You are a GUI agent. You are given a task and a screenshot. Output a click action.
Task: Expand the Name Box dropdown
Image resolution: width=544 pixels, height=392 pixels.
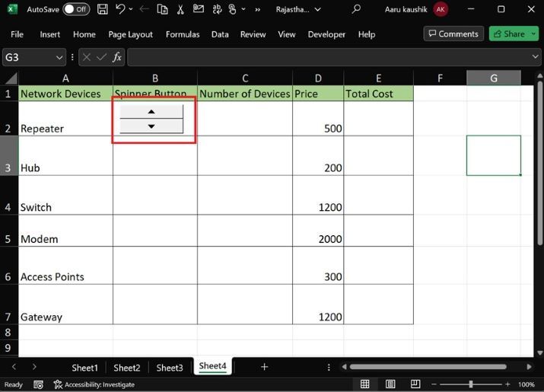click(x=60, y=58)
